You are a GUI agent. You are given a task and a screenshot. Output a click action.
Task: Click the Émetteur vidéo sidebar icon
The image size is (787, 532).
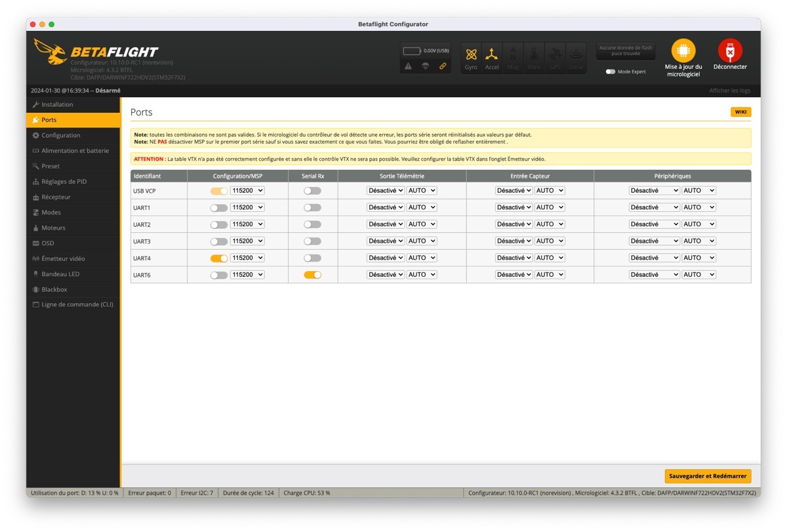(x=36, y=258)
